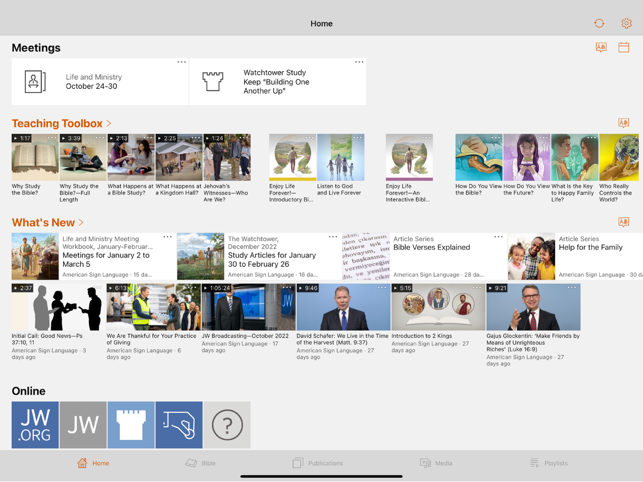
Task: Play Jehovah's Witnesses Who Are We video
Action: (x=227, y=158)
